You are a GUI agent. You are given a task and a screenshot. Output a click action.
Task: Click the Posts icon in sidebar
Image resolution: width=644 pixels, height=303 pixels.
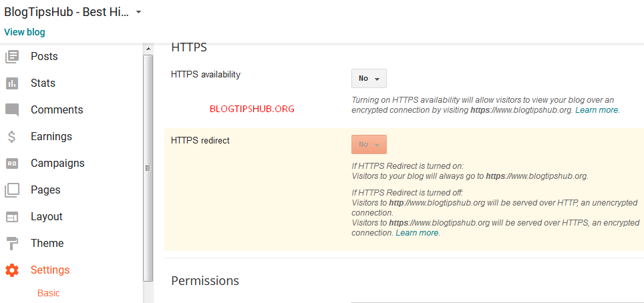pos(12,57)
